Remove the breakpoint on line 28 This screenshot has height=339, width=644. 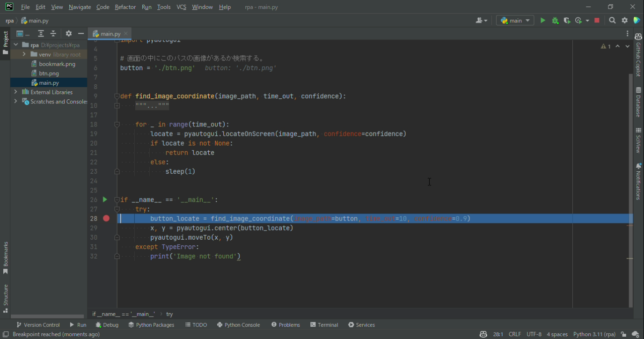pos(106,219)
